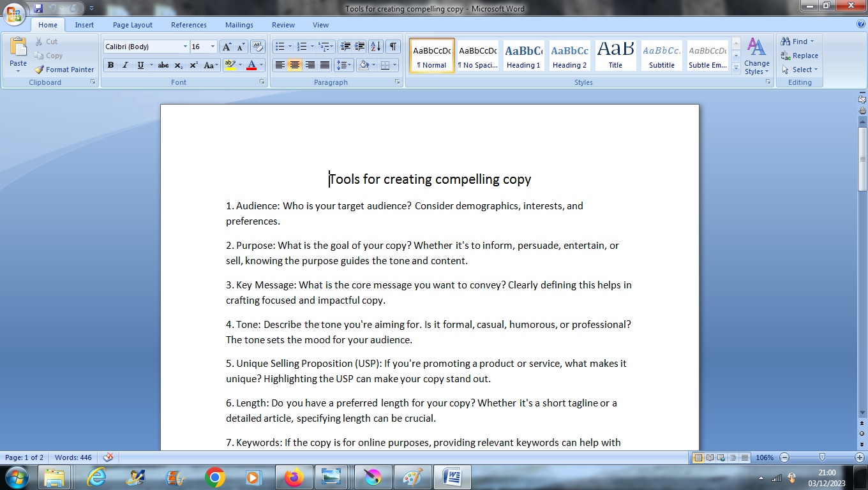Click the Replace button
The width and height of the screenshot is (868, 490).
(x=800, y=56)
